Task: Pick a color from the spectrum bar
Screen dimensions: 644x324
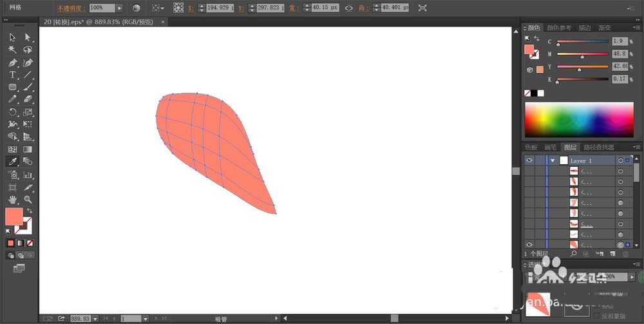Action: coord(578,120)
